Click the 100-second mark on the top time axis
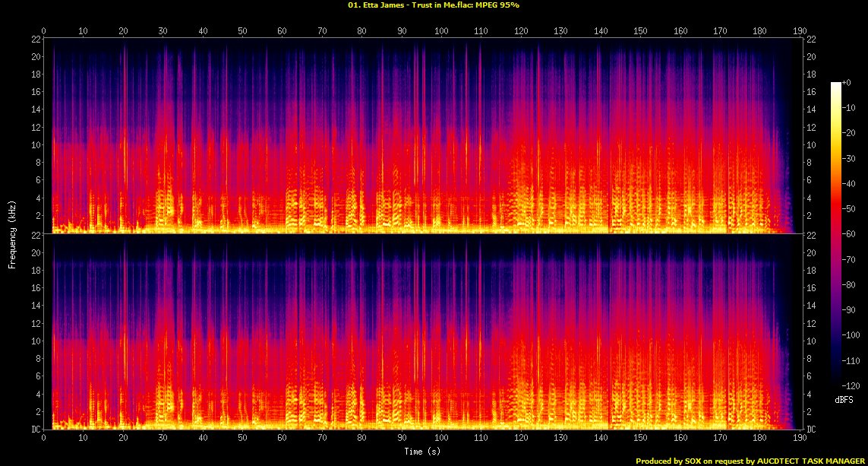This screenshot has width=868, height=466. 441,30
